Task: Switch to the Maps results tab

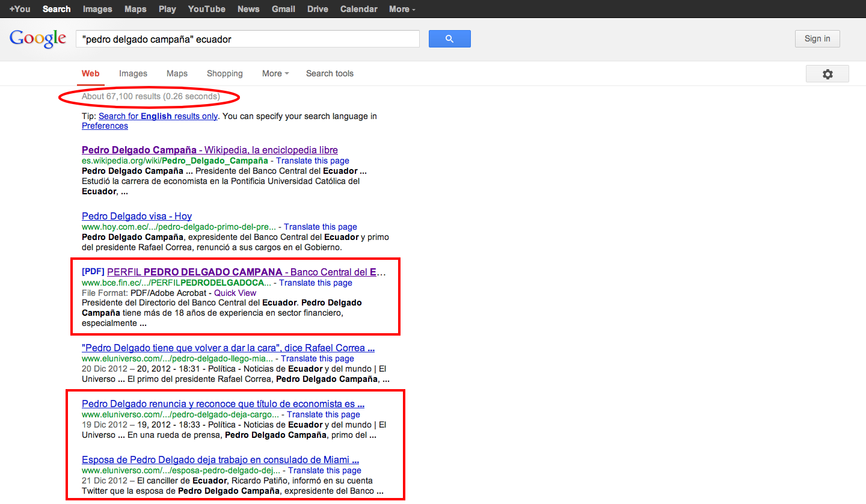Action: point(177,73)
